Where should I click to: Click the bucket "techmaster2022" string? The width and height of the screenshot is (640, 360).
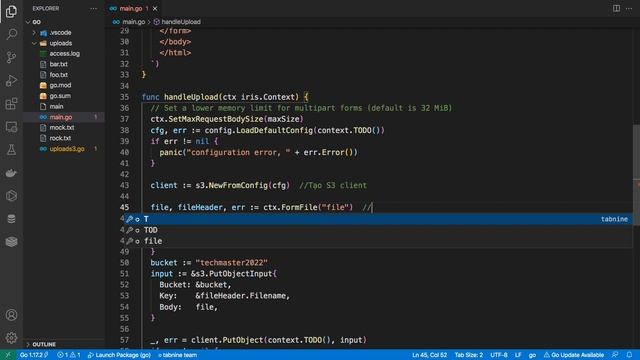tap(231, 263)
